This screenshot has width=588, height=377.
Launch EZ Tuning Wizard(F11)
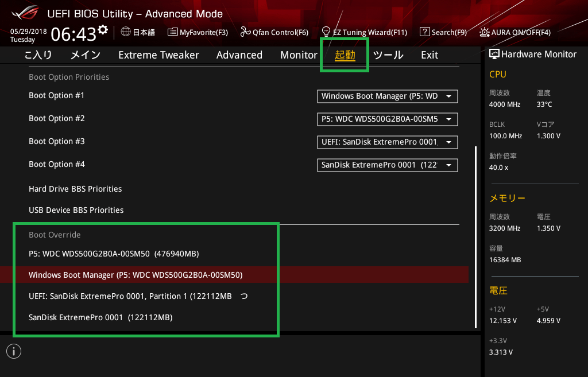[365, 32]
